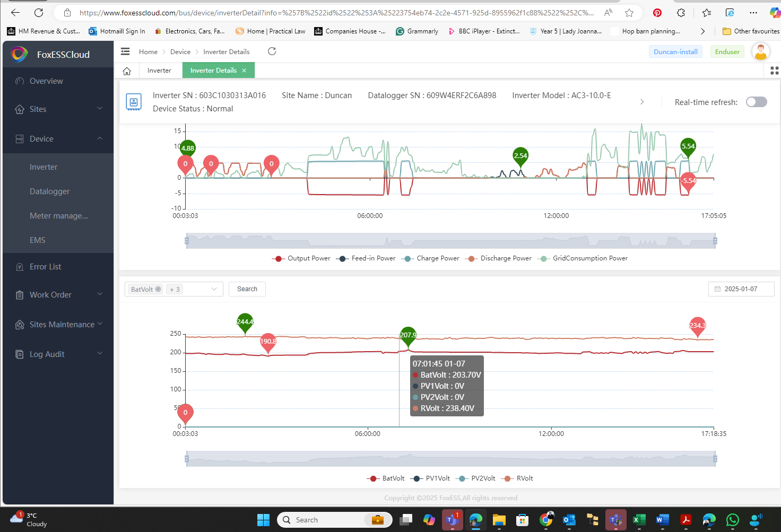The width and height of the screenshot is (781, 532).
Task: Open the calendar date picker 2025-01-07
Action: [x=741, y=289]
